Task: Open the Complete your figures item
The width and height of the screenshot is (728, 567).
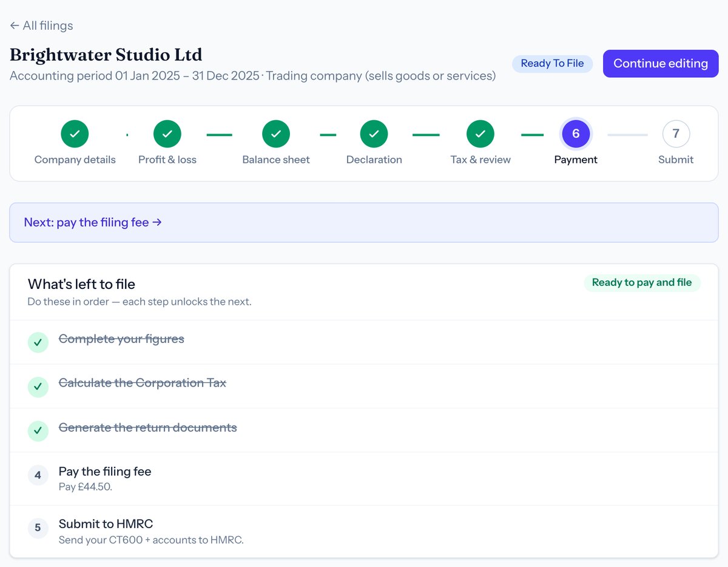Action: [364, 342]
